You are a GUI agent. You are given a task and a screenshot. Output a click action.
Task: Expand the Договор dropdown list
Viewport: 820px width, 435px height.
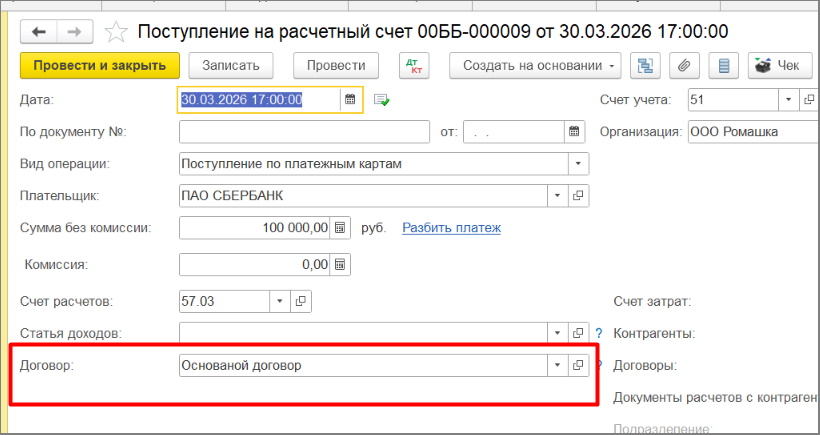tap(558, 365)
